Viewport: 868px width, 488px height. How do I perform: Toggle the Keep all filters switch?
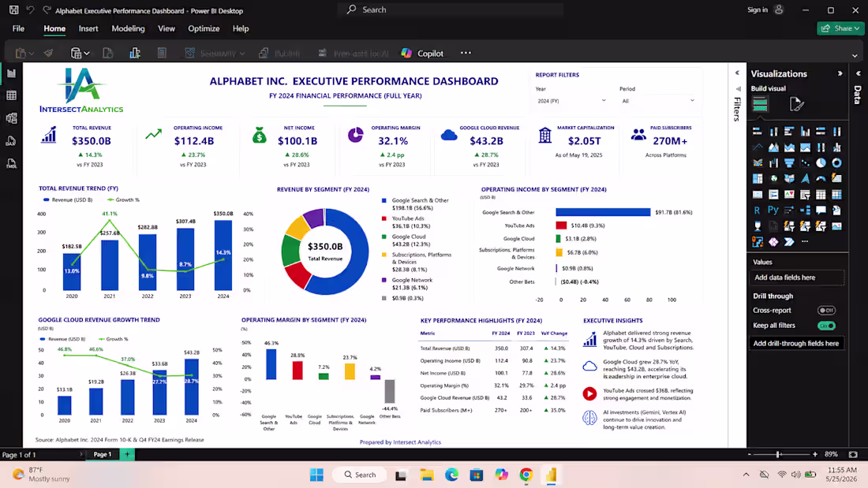(826, 326)
